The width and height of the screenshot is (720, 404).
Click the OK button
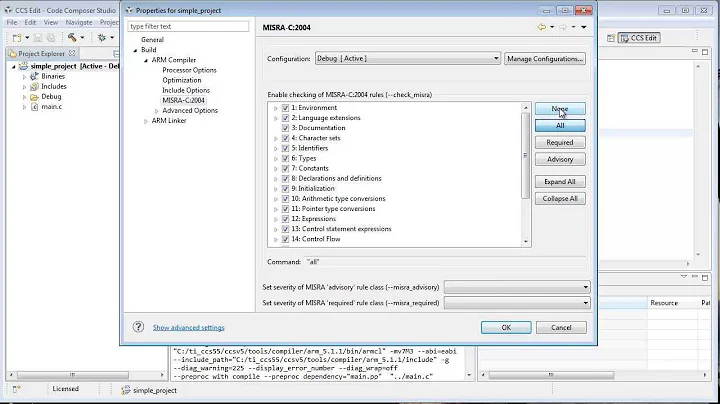coord(506,327)
